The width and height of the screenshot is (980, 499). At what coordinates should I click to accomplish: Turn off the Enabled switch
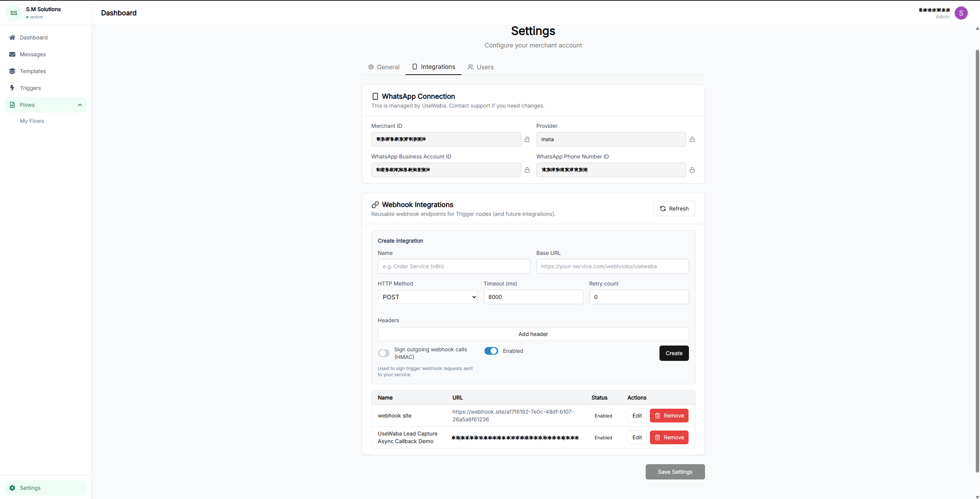(x=491, y=351)
